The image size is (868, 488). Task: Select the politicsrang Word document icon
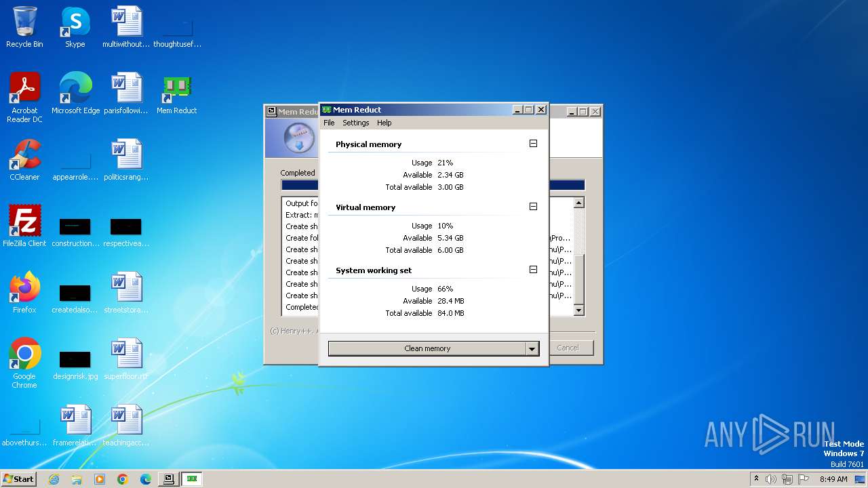pos(126,160)
